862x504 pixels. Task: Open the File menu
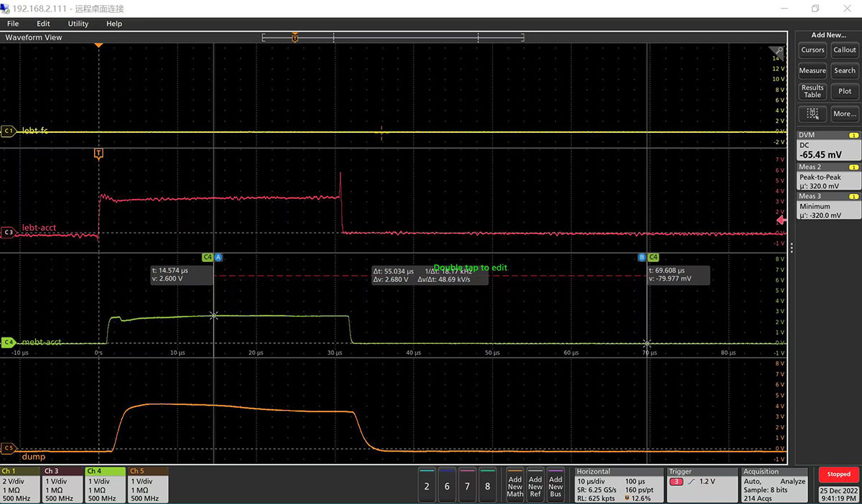click(13, 24)
